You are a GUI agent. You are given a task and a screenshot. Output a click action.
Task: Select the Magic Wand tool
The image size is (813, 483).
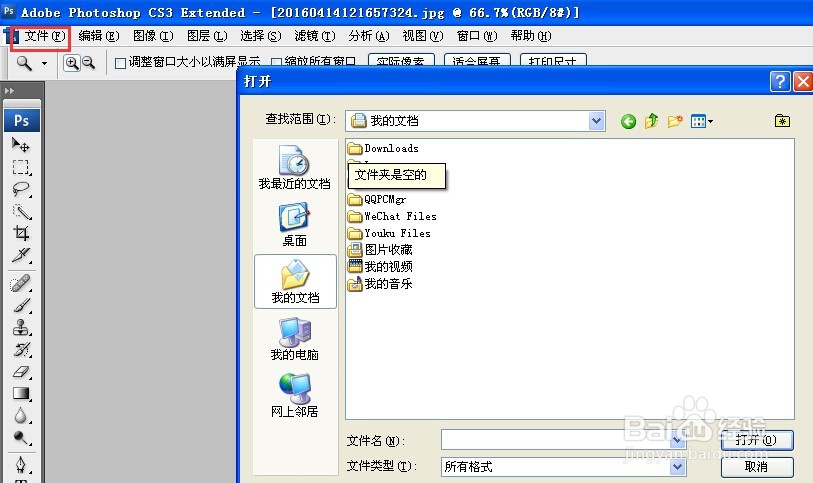point(21,211)
